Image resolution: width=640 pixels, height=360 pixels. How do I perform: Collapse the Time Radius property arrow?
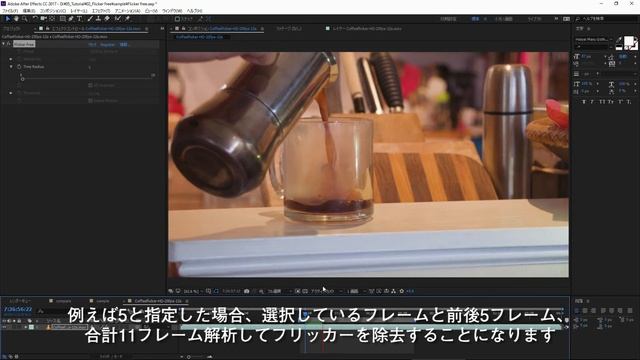pyautogui.click(x=11, y=67)
